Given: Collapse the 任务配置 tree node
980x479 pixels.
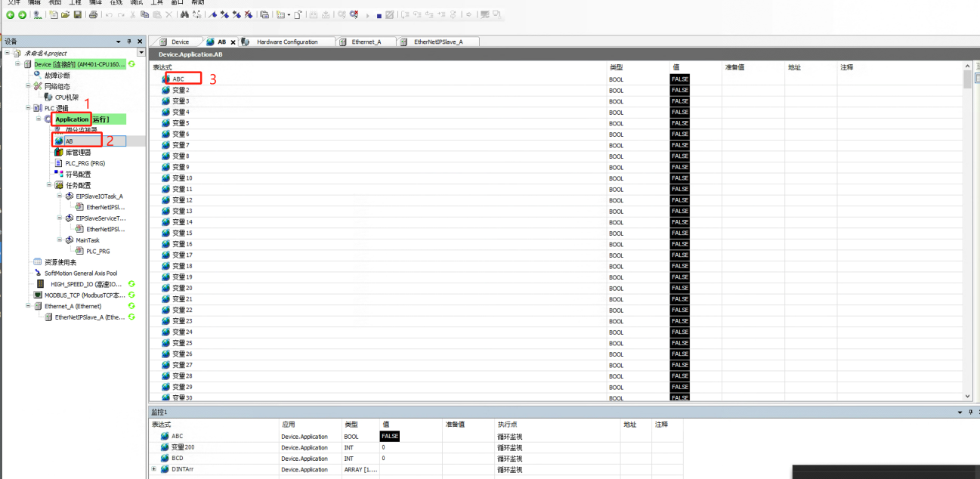Looking at the screenshot, I should [x=49, y=185].
